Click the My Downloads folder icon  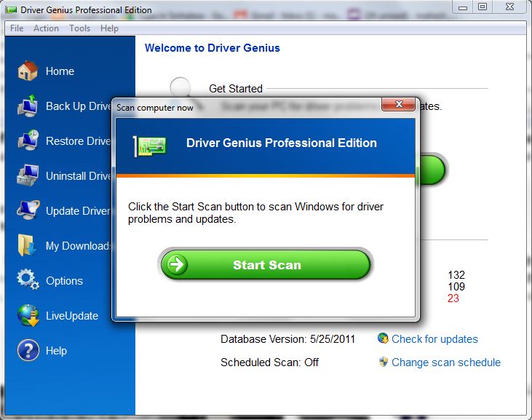coord(27,245)
